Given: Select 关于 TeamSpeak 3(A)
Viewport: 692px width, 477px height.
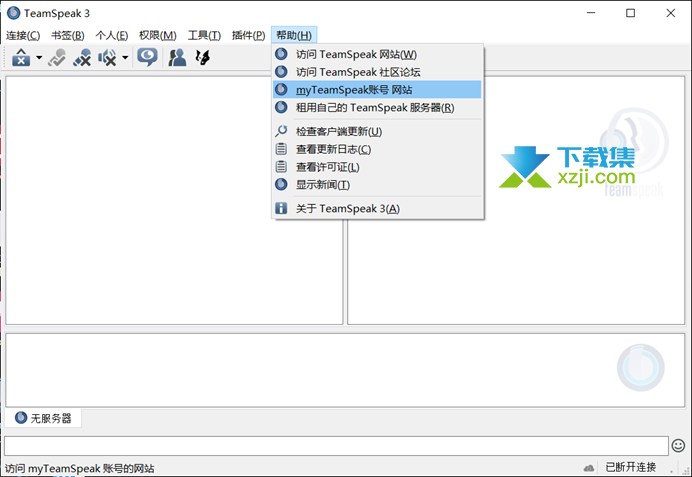Looking at the screenshot, I should (x=377, y=208).
